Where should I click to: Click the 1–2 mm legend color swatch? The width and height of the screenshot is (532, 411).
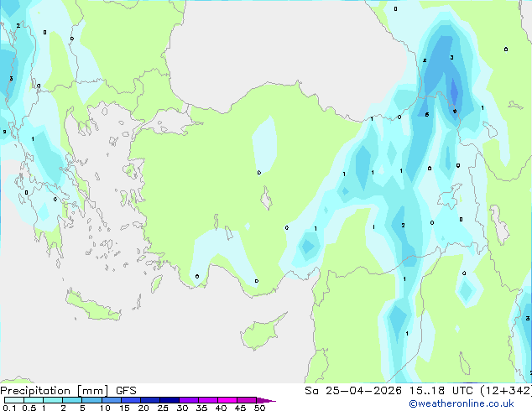tap(53, 400)
